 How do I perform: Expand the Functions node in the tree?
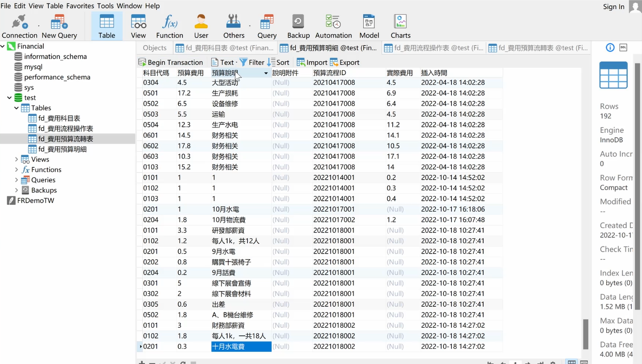coord(17,169)
